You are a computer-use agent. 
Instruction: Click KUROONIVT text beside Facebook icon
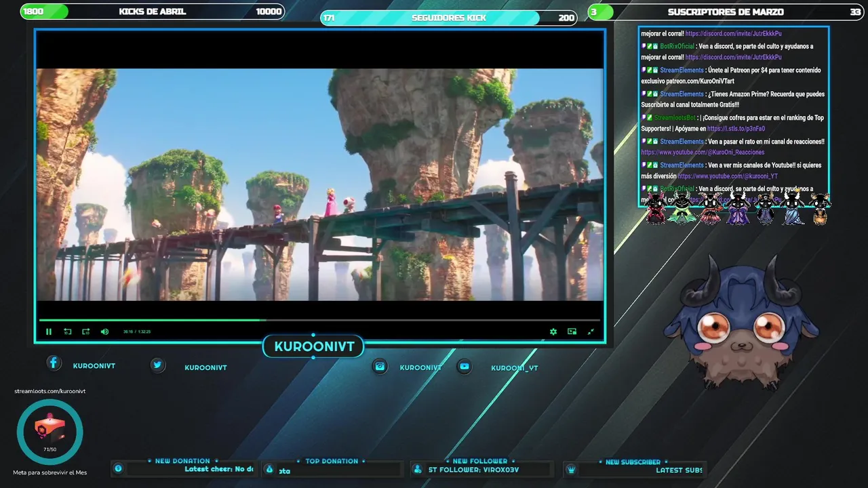pyautogui.click(x=94, y=365)
